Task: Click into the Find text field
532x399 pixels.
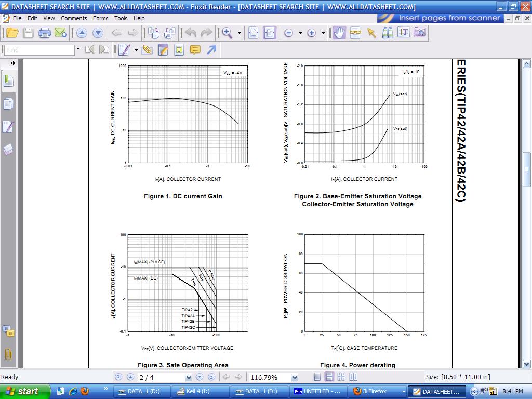Action: coord(39,50)
